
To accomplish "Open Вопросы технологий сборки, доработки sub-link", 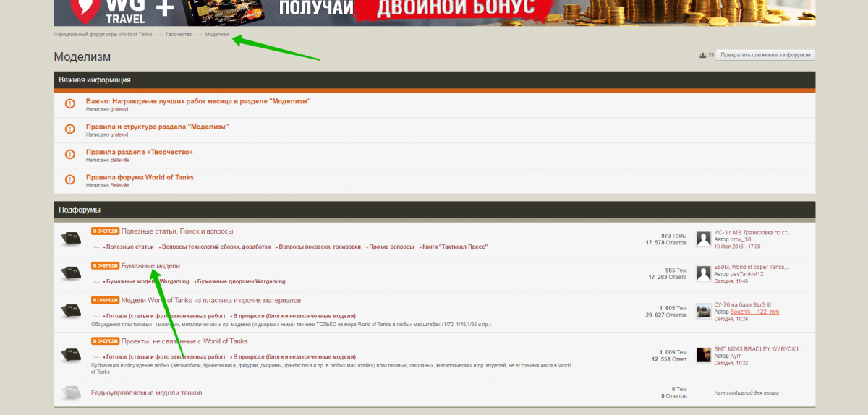I will click(216, 247).
